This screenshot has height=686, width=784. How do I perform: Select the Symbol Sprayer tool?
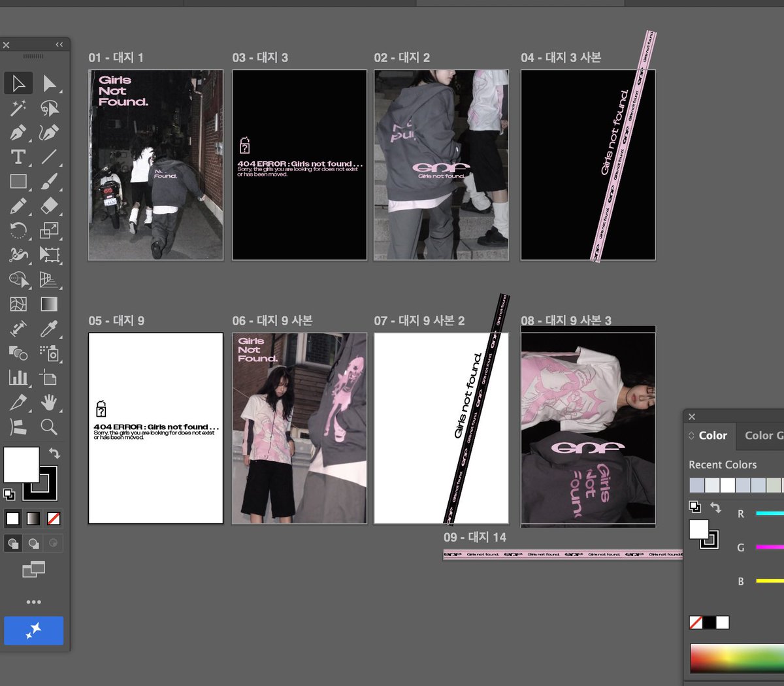[49, 353]
